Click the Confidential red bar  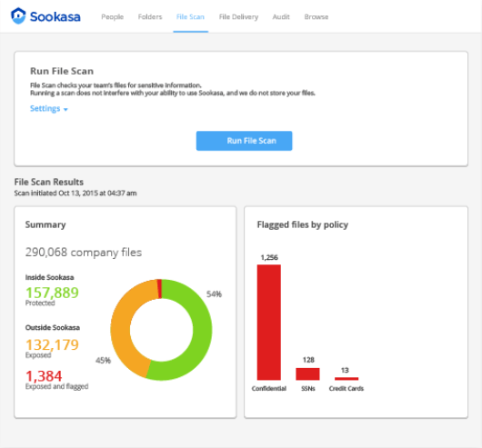pos(269,323)
